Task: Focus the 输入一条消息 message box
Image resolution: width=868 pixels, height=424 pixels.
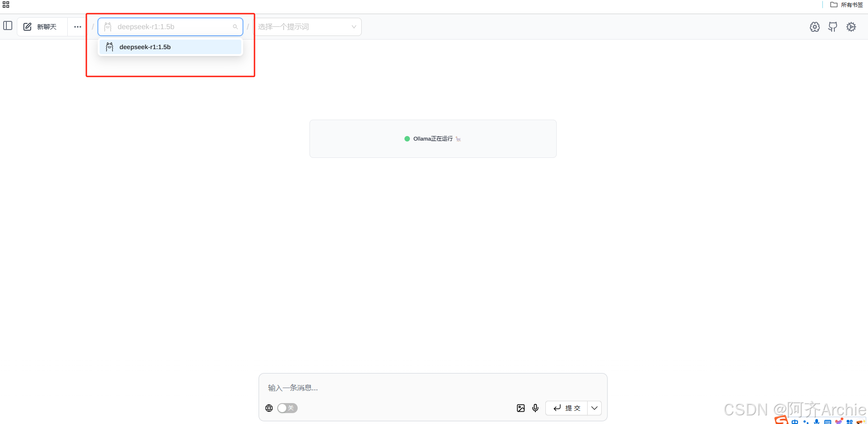Action: (x=433, y=388)
